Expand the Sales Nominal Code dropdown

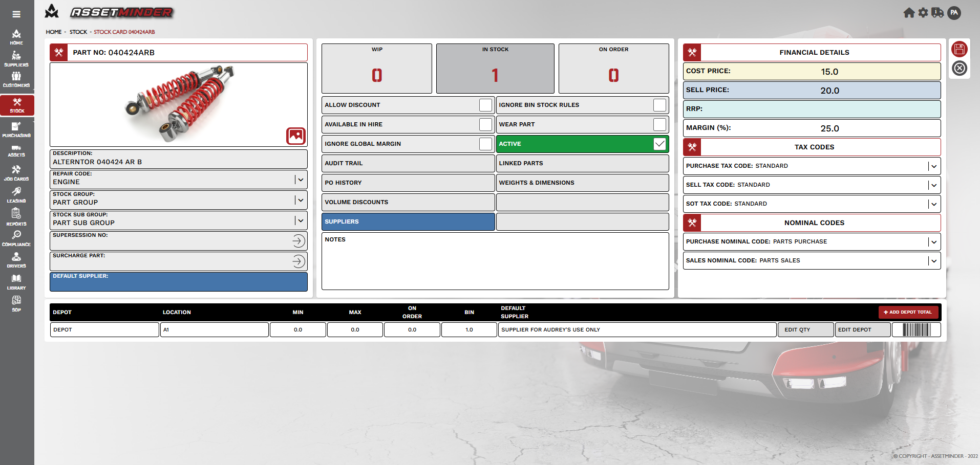tap(933, 261)
